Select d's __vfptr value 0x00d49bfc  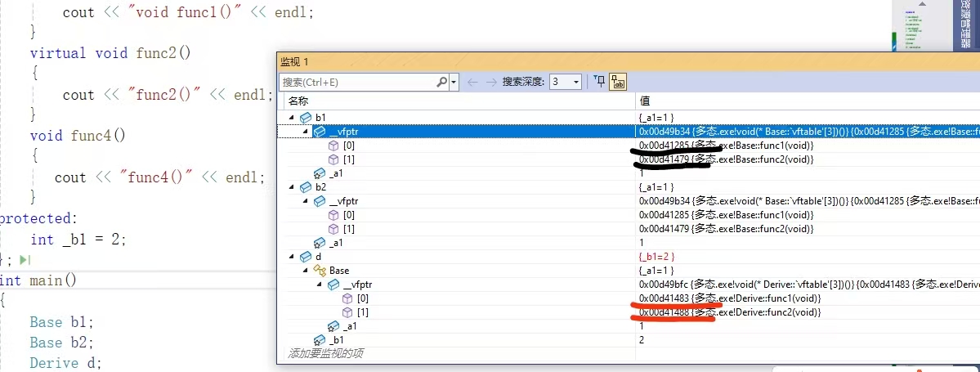(808, 285)
